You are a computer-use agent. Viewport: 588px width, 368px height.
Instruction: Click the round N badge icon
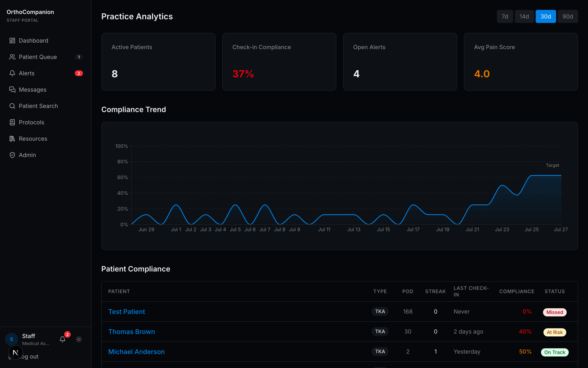pyautogui.click(x=15, y=353)
